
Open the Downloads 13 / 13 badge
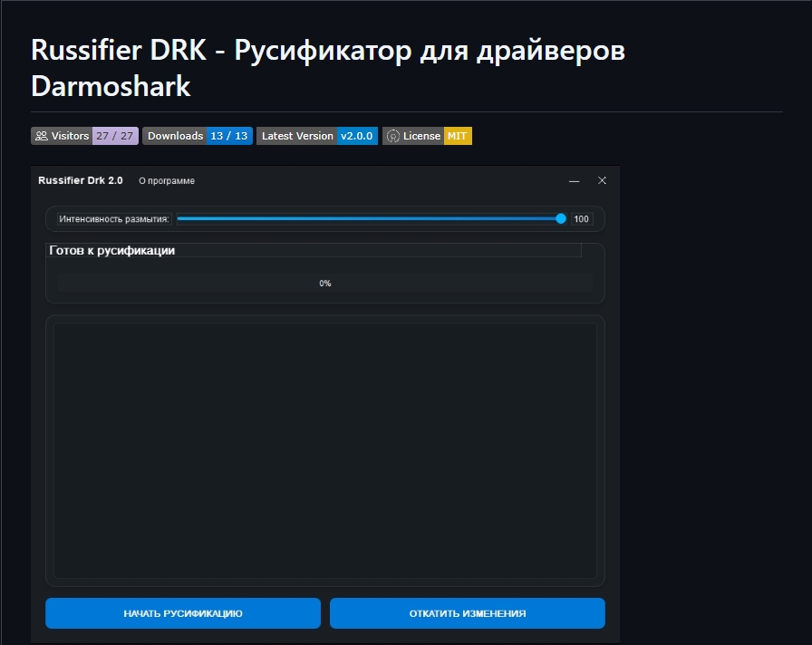(198, 136)
